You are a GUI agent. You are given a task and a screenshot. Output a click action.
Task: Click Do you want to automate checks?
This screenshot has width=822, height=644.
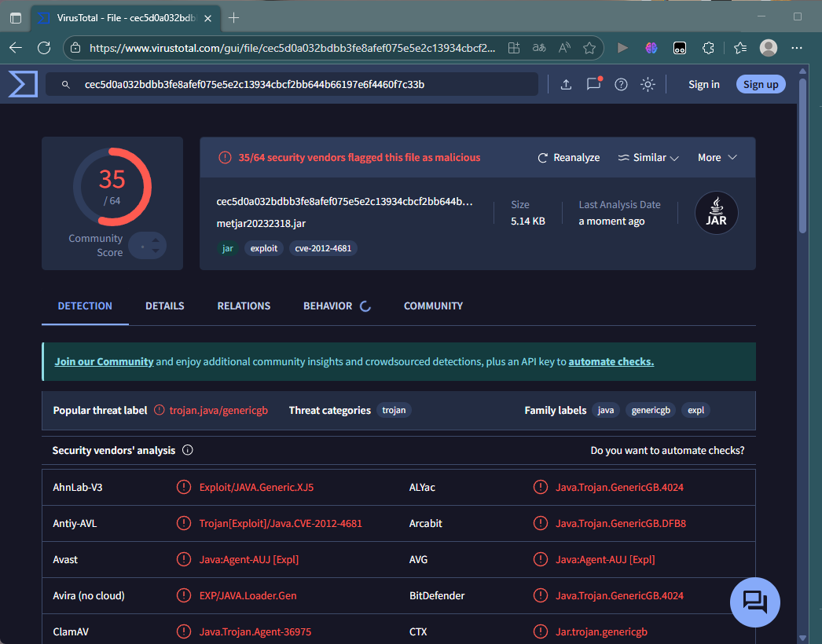[x=667, y=450]
